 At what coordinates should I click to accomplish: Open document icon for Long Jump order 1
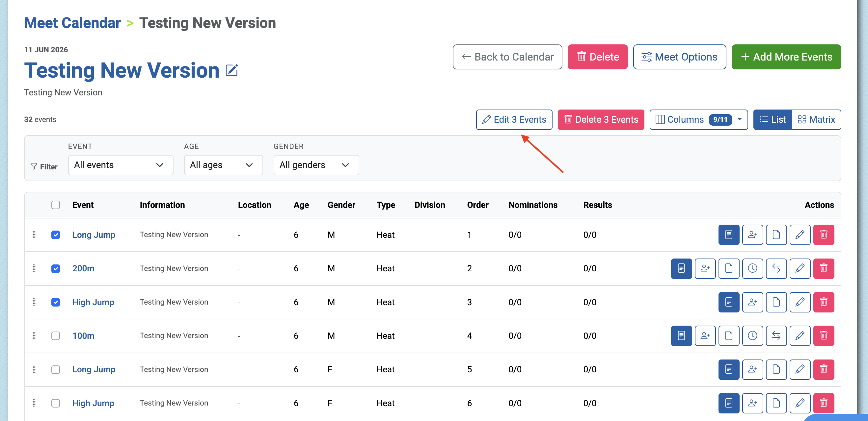tap(776, 235)
